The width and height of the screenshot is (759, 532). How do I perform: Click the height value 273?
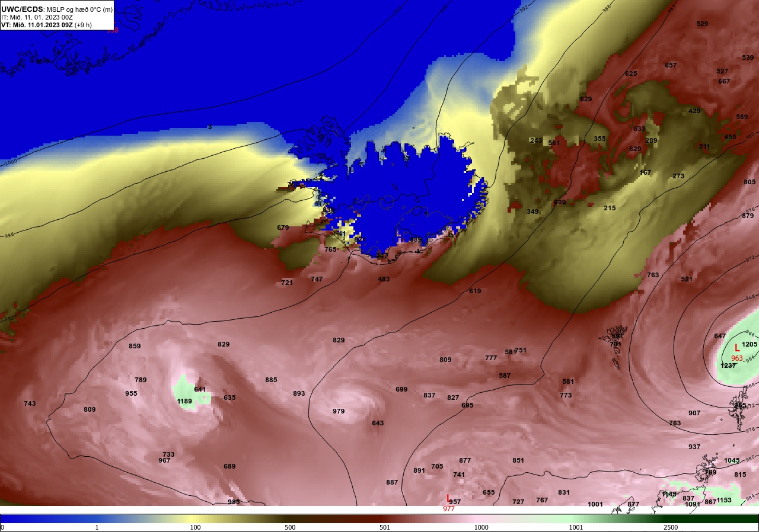pyautogui.click(x=678, y=176)
